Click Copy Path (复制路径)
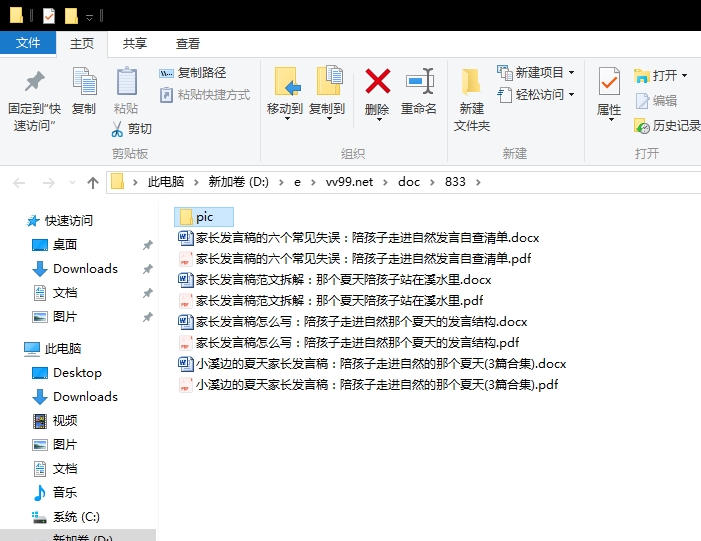 (193, 72)
